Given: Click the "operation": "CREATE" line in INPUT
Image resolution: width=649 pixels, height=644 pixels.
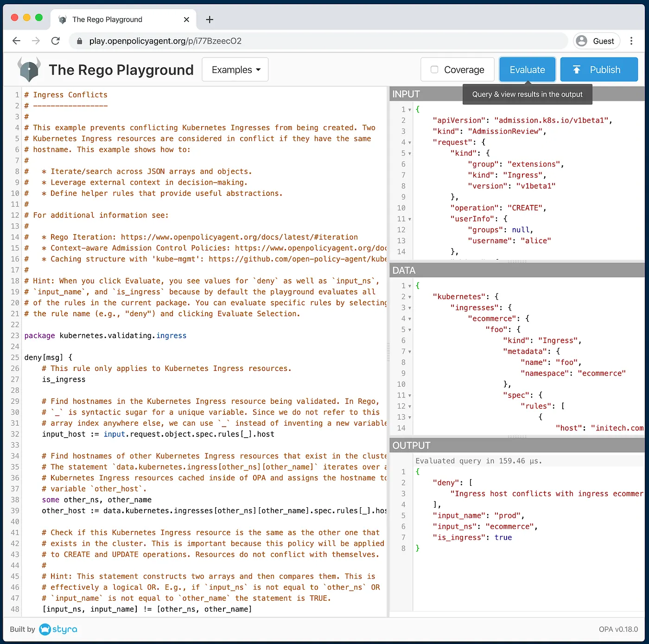Looking at the screenshot, I should pos(498,208).
